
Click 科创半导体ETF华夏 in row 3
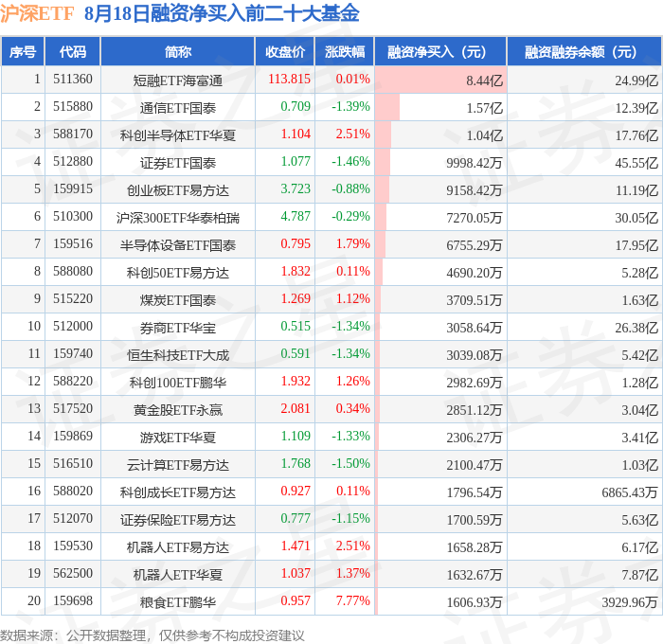178,135
